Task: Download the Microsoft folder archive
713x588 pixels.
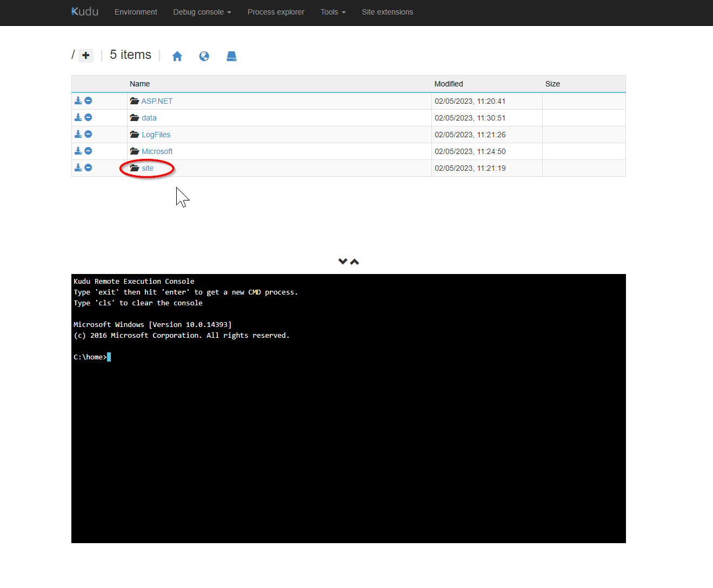Action: pyautogui.click(x=78, y=151)
